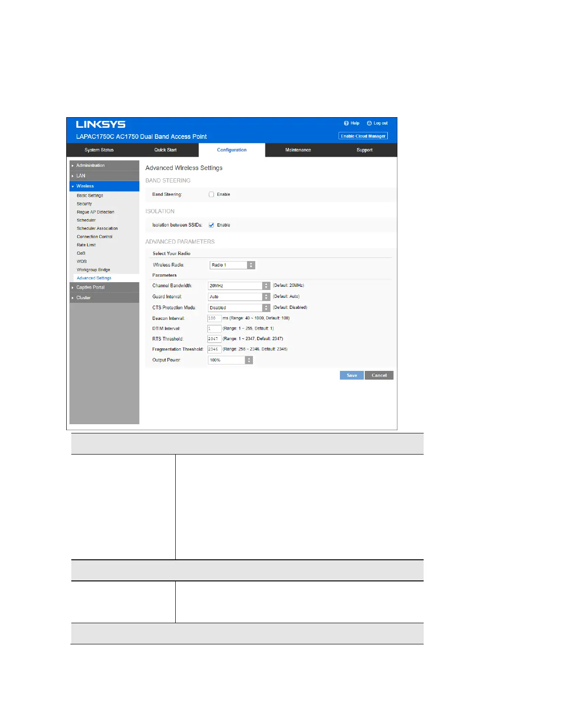The height and width of the screenshot is (728, 563).
Task: Click the Log out link text
Action: click(x=380, y=123)
